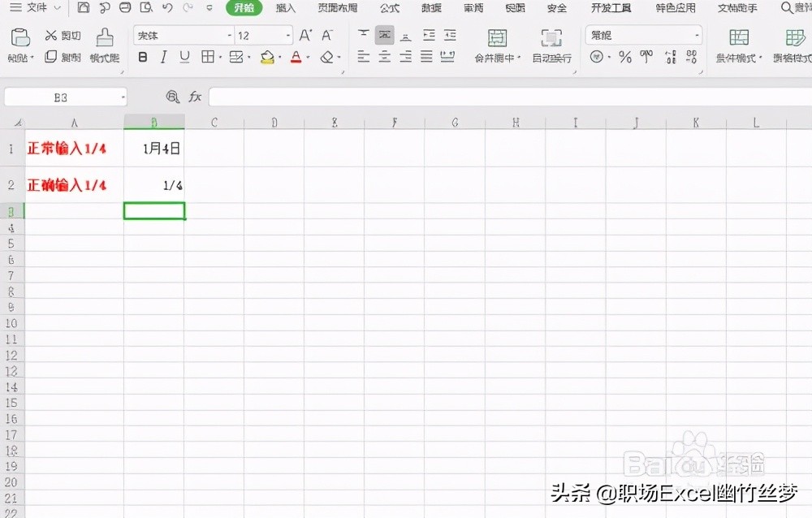Click the decrease indent icon
This screenshot has width=812, height=518.
[429, 35]
